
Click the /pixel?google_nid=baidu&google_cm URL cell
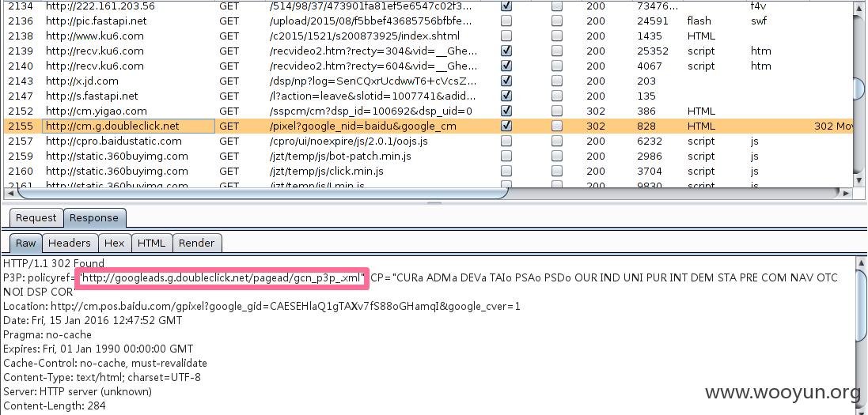click(362, 126)
